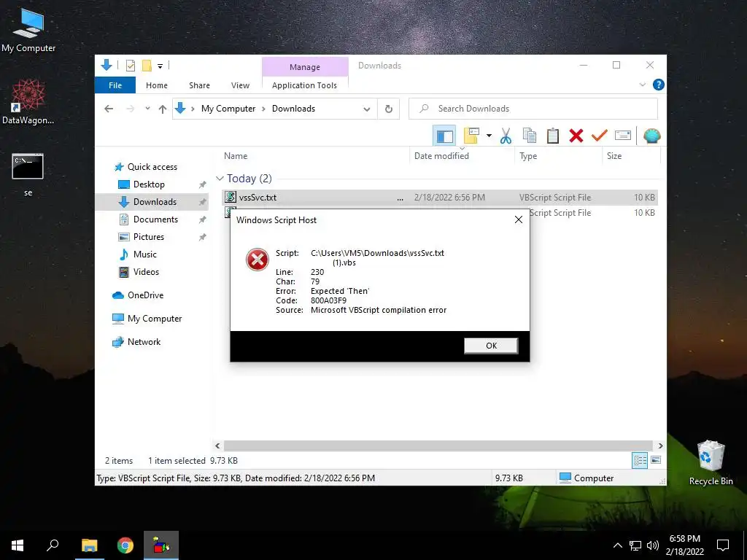Open Videos in the navigation pane
This screenshot has width=747, height=560.
coord(146,272)
